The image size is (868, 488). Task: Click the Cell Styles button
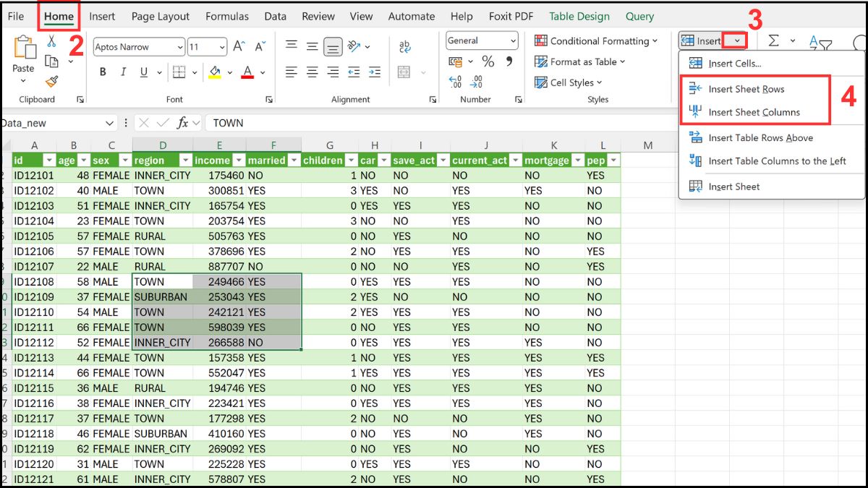point(569,82)
